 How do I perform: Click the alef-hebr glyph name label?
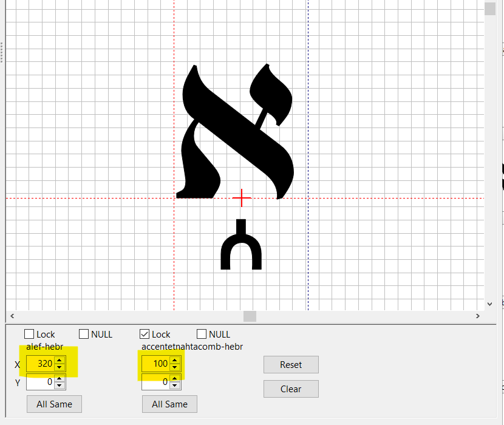(x=45, y=347)
